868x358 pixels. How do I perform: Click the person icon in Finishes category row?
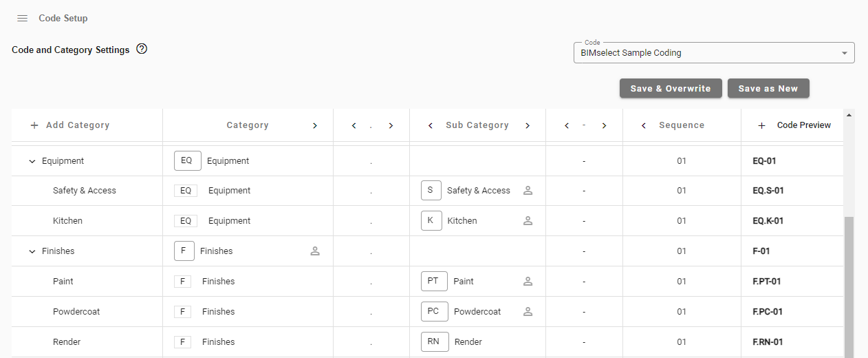[315, 251]
